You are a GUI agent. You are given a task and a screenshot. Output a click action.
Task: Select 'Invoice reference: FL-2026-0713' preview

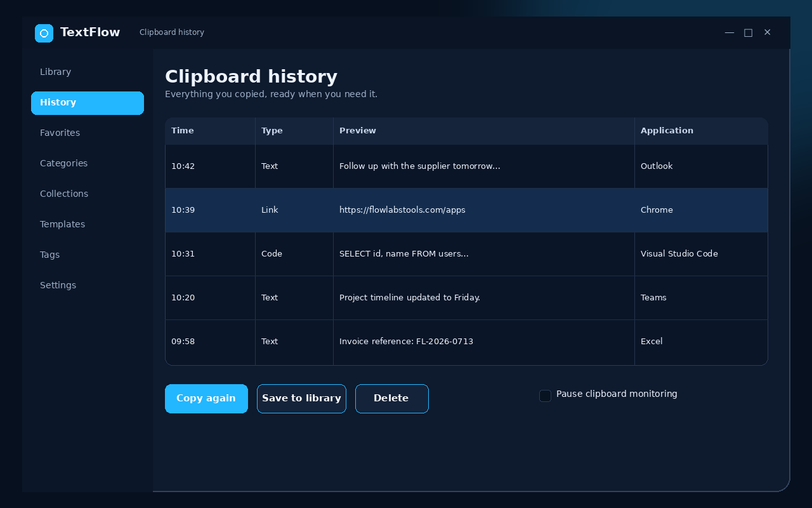click(x=484, y=342)
